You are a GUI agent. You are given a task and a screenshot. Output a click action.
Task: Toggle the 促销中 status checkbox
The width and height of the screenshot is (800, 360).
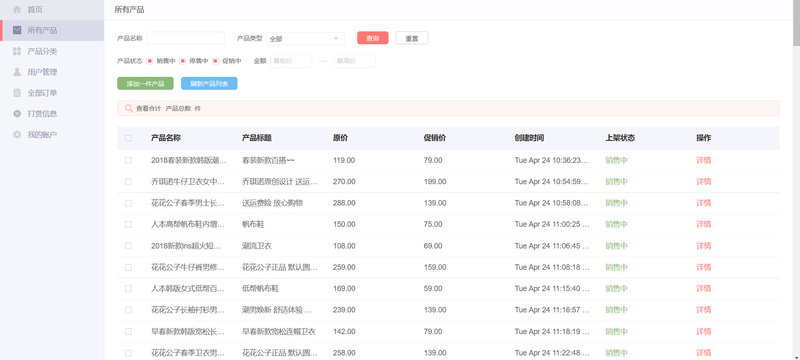pos(215,61)
